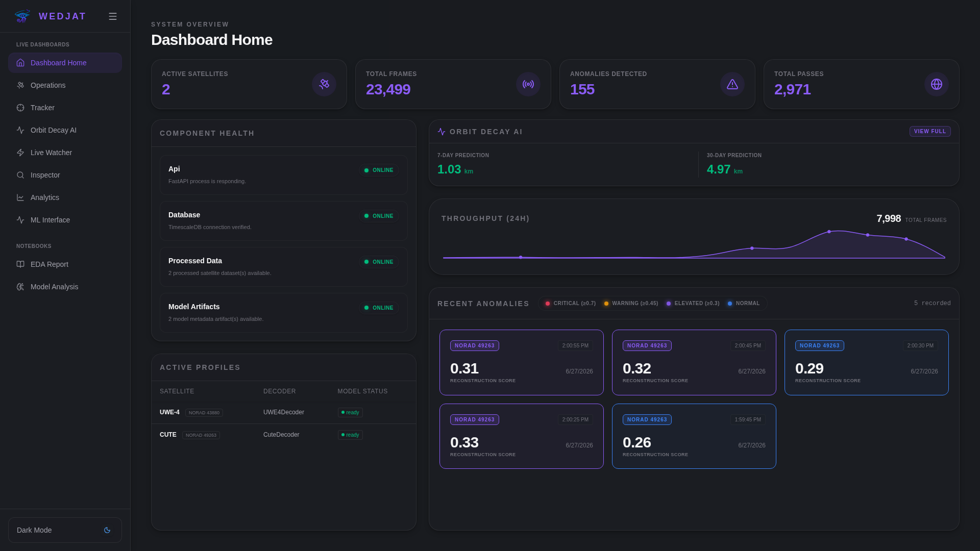Navigate to Analytics
This screenshot has height=551, width=980.
[x=65, y=197]
